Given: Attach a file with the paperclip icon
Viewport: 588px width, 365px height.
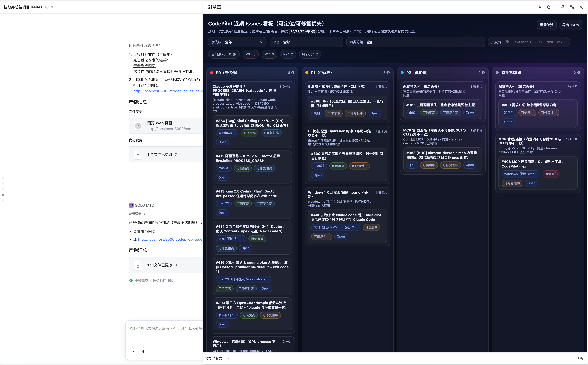Looking at the screenshot, I should coord(144,351).
